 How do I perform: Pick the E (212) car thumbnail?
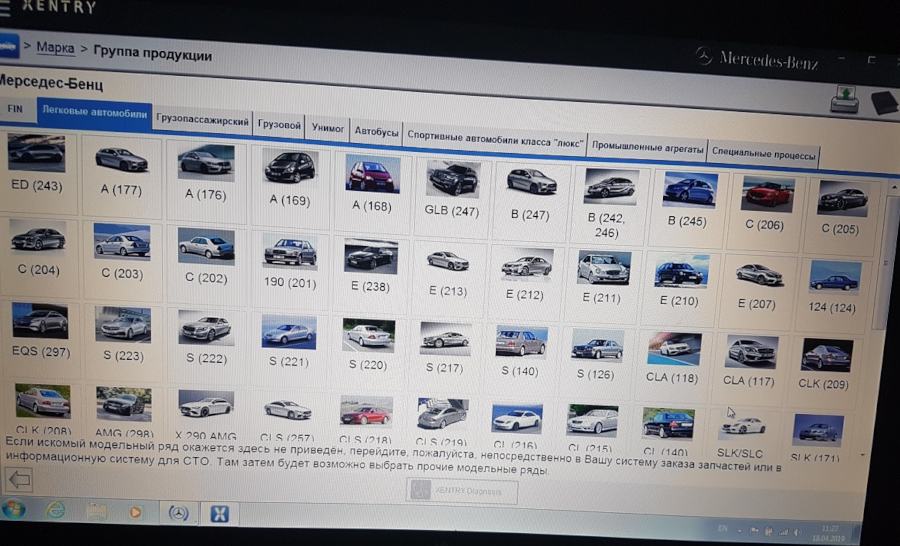point(526,274)
